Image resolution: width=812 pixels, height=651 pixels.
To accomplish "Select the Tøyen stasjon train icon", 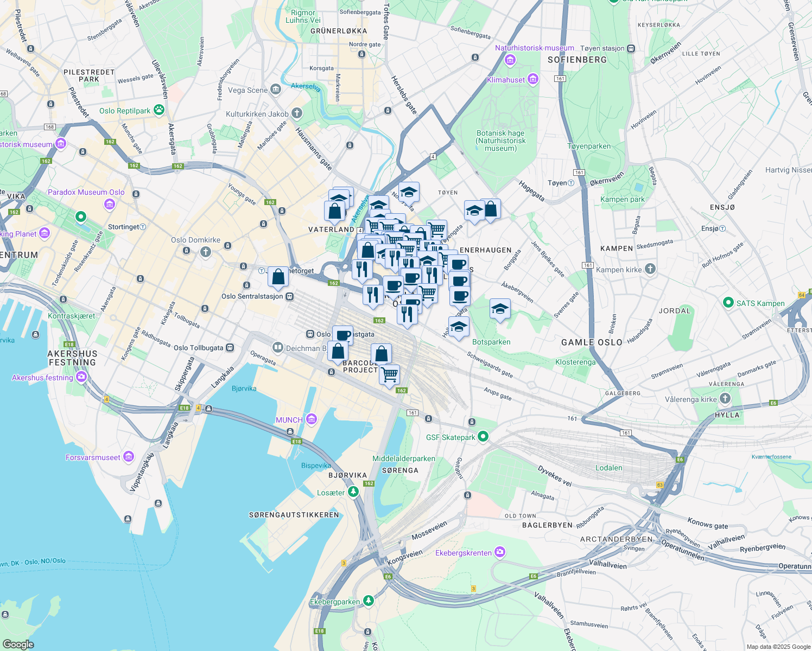I will pyautogui.click(x=631, y=48).
